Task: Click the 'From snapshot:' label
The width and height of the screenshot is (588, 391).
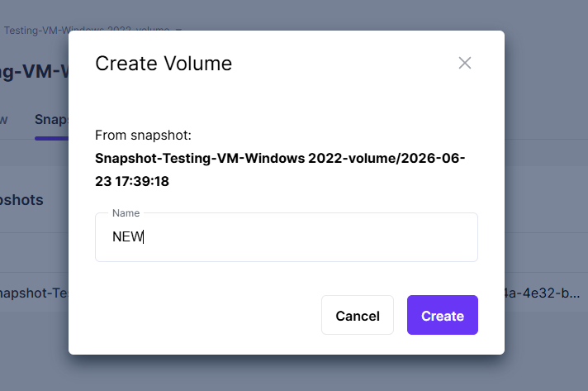Action: 143,135
